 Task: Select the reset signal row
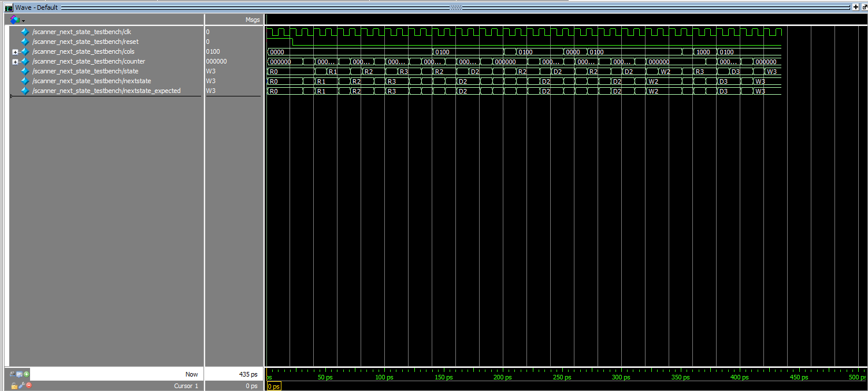[85, 42]
